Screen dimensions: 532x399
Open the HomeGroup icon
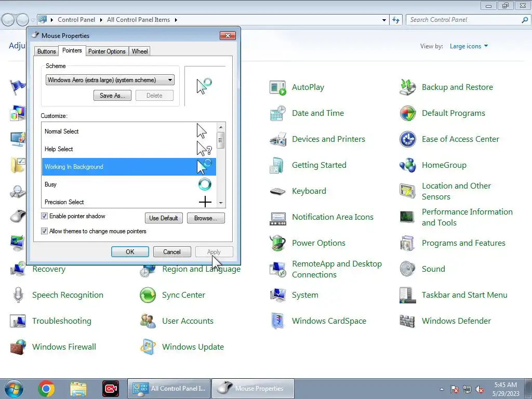pyautogui.click(x=407, y=165)
